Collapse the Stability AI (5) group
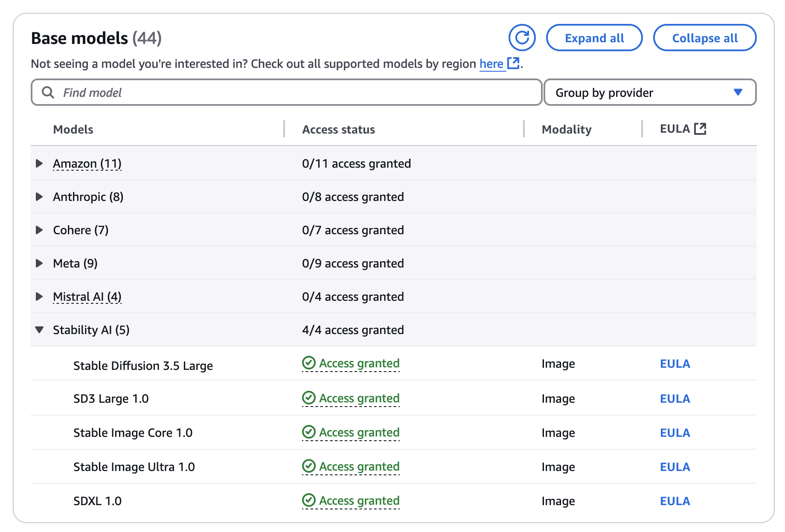This screenshot has width=785, height=532. pos(39,330)
